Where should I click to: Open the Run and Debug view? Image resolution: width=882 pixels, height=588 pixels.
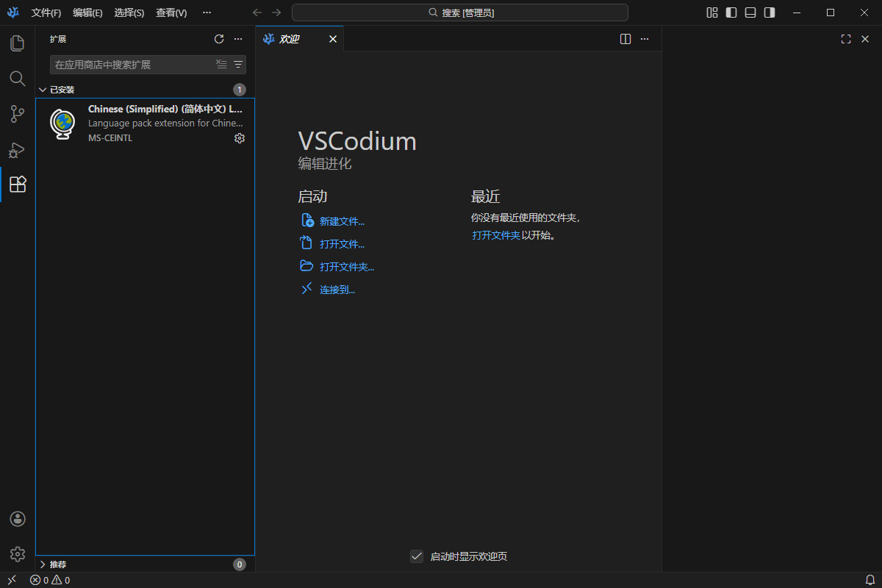click(17, 149)
